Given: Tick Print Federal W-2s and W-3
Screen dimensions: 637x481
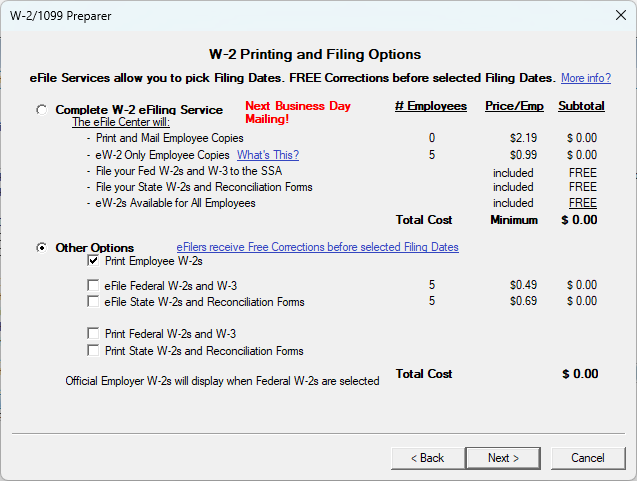Looking at the screenshot, I should [x=94, y=334].
